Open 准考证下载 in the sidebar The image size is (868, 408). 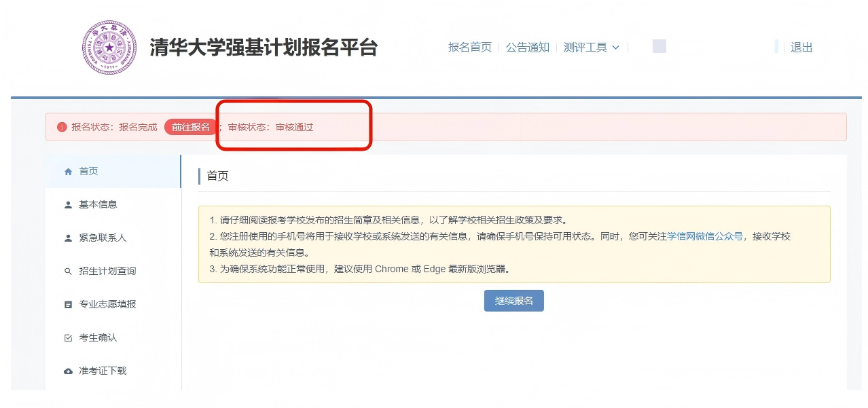113,371
